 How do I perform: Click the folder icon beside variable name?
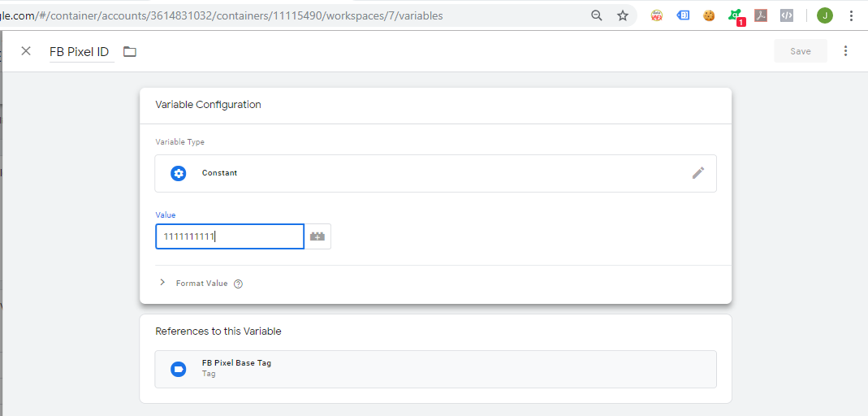pyautogui.click(x=130, y=52)
